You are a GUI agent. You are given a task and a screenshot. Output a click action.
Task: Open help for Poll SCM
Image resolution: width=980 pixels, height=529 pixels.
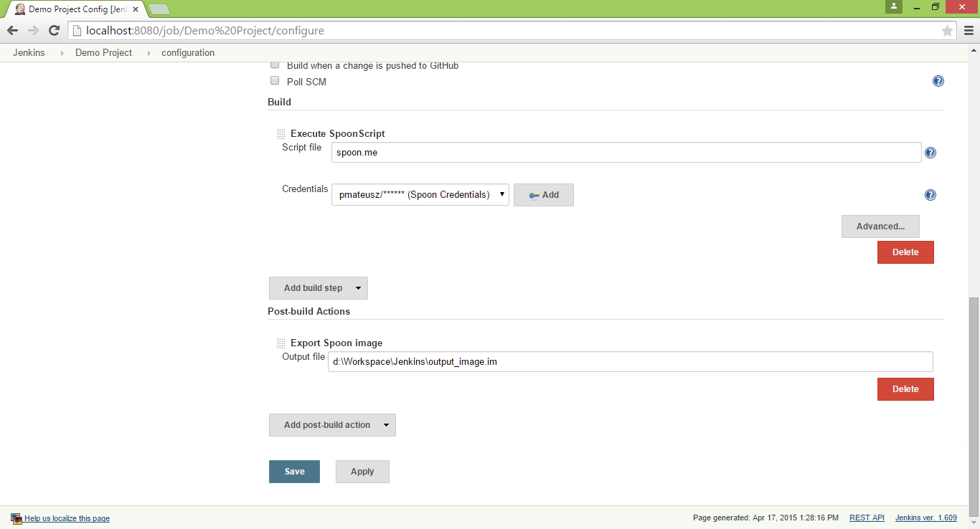point(938,82)
